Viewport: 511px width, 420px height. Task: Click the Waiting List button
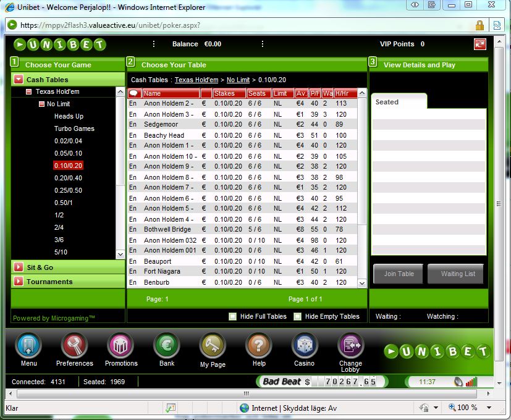point(455,274)
